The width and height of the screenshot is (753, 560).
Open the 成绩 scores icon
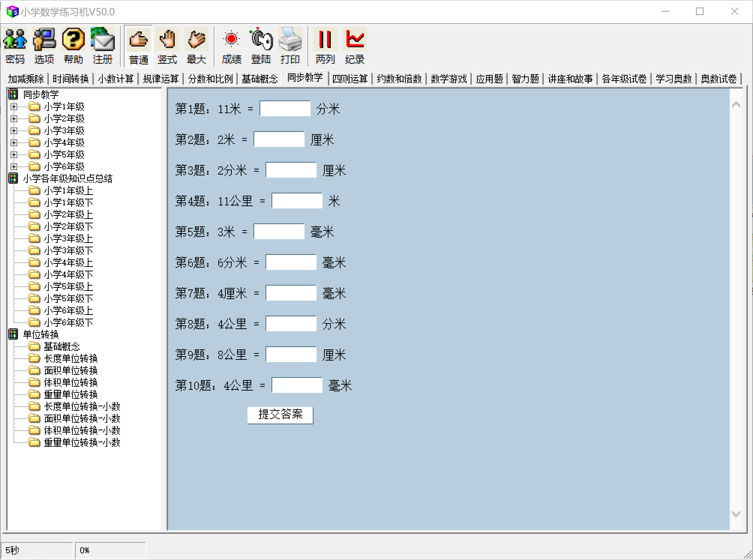tap(231, 46)
